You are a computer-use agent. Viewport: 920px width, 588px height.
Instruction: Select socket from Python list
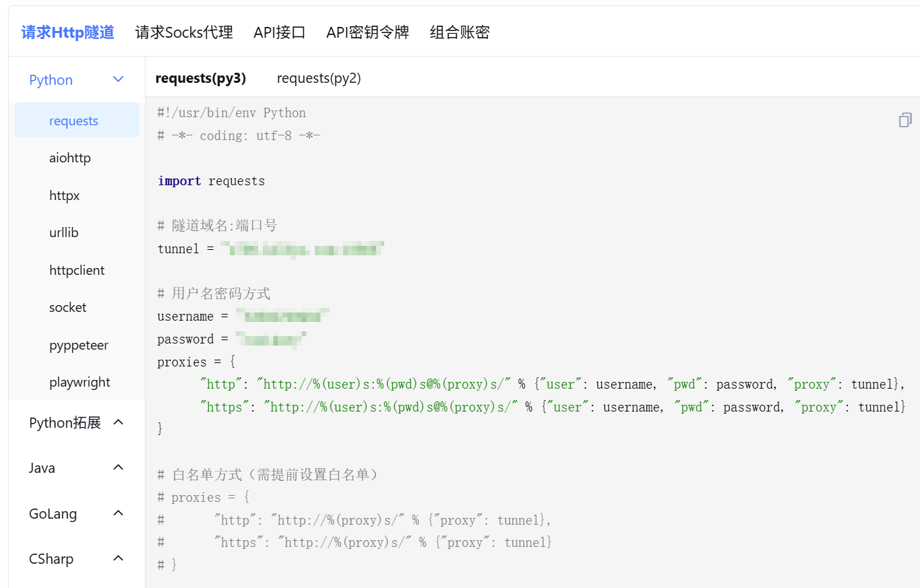pyautogui.click(x=68, y=307)
